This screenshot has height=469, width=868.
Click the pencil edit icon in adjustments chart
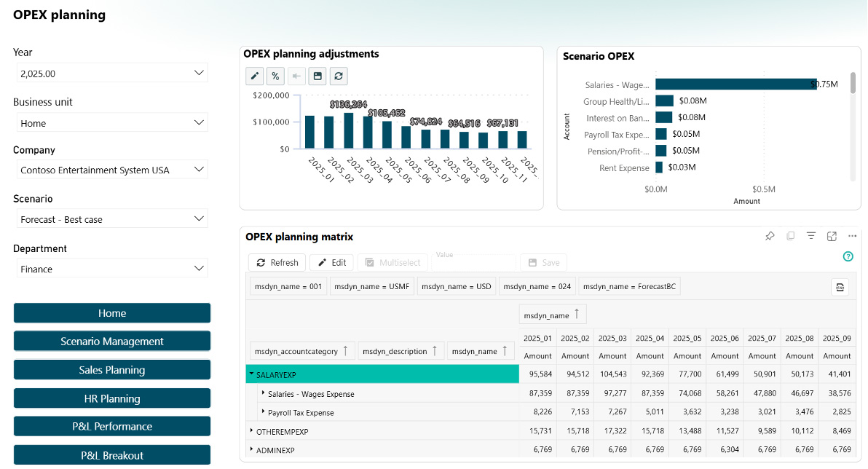tap(254, 76)
